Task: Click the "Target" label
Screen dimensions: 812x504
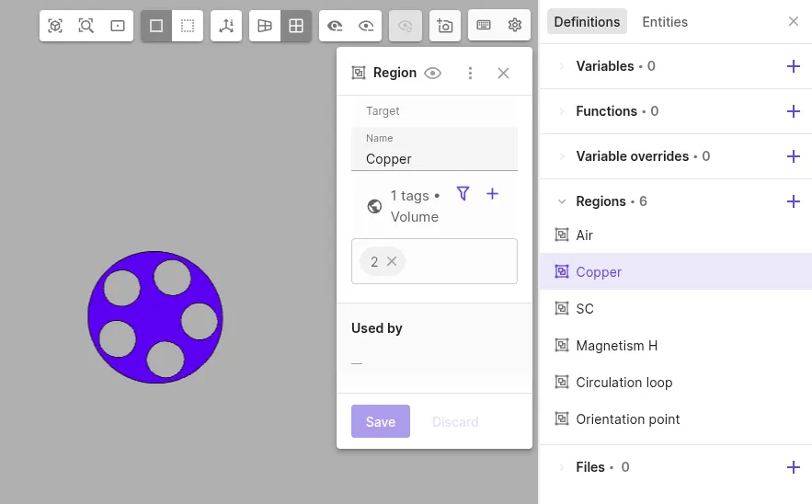Action: click(x=383, y=111)
